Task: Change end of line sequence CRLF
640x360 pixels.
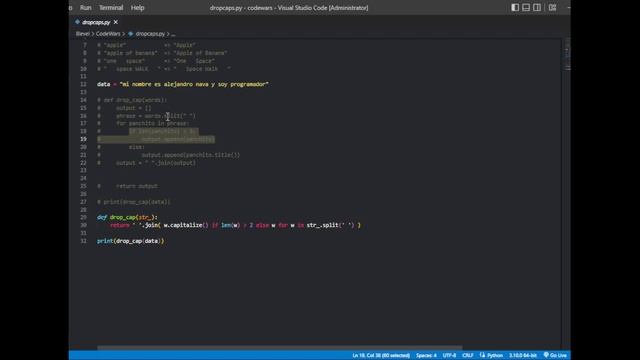Action: [x=468, y=356]
